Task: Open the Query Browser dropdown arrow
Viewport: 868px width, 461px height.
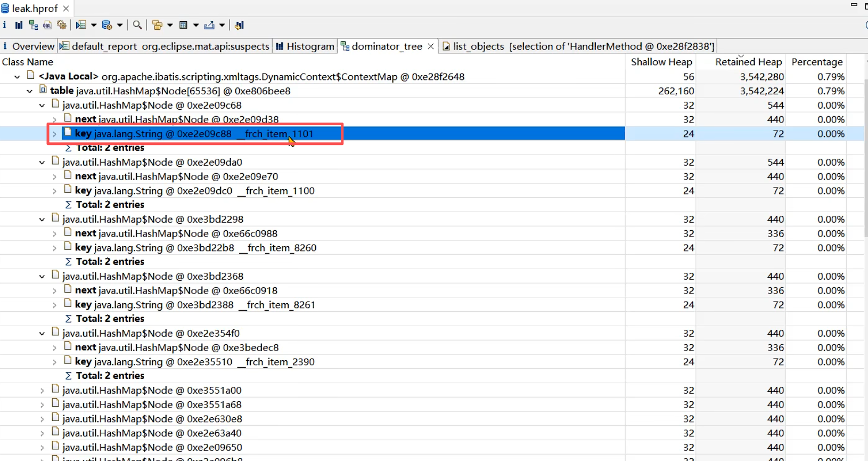Action: click(x=120, y=25)
